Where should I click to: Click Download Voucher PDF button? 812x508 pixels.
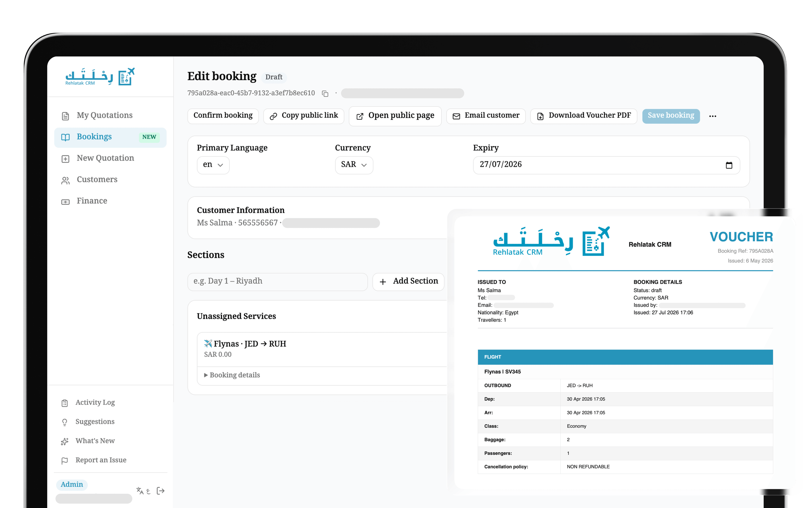click(x=583, y=116)
